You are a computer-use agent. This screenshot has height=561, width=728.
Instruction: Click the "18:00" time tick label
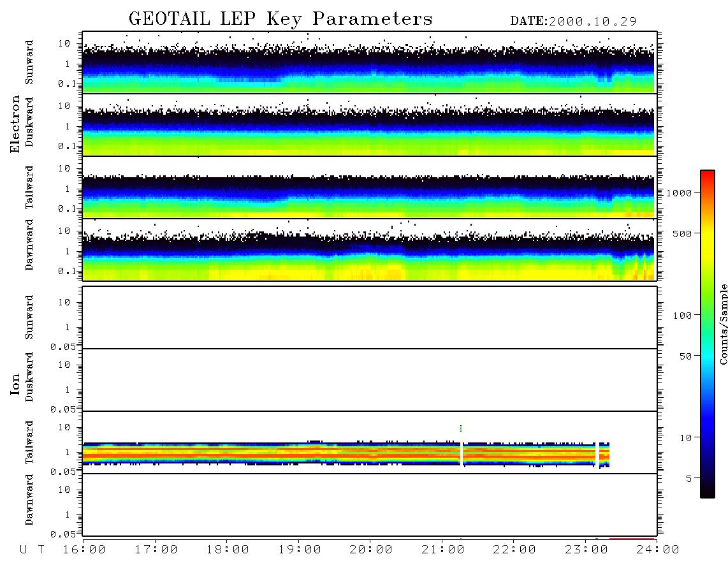228,550
